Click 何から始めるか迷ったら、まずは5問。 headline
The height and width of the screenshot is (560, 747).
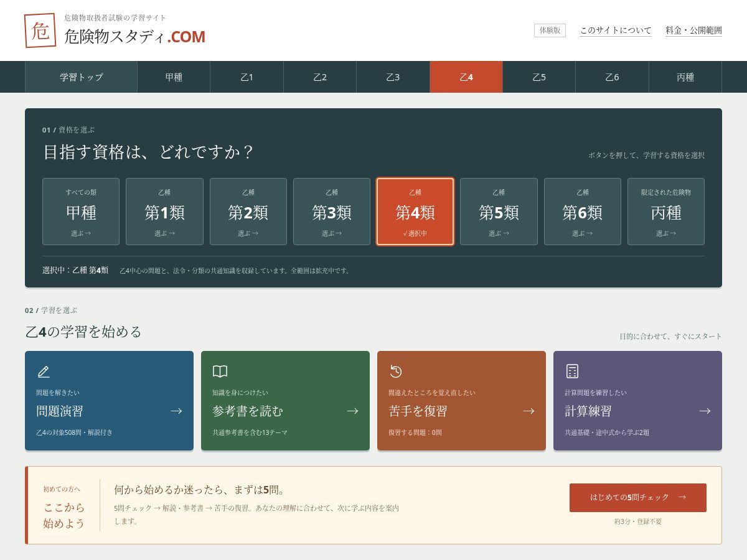tap(200, 490)
